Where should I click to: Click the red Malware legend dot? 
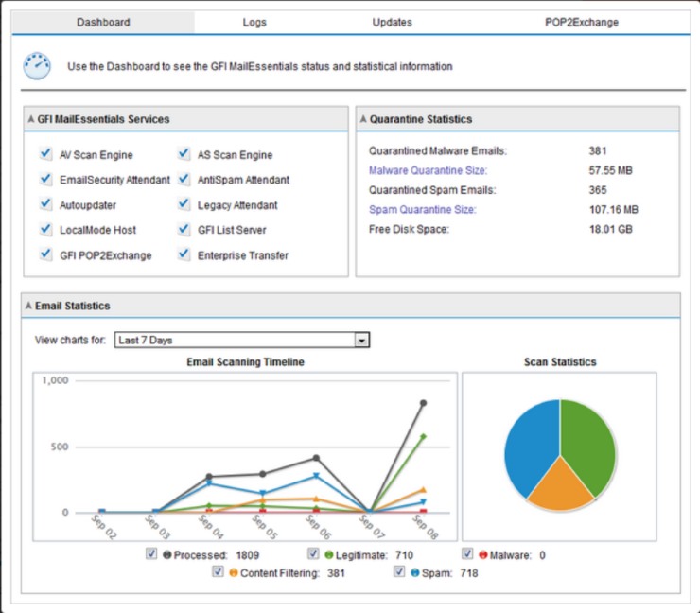click(x=483, y=555)
